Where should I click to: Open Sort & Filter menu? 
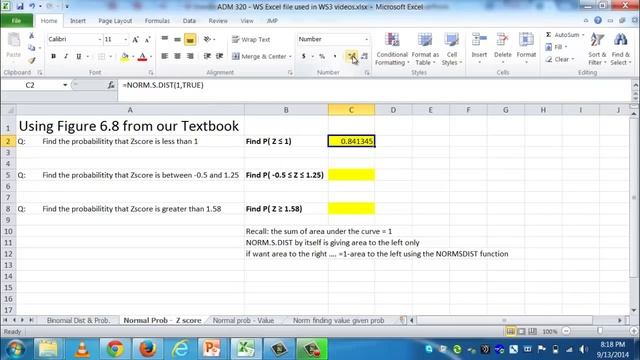click(x=597, y=49)
